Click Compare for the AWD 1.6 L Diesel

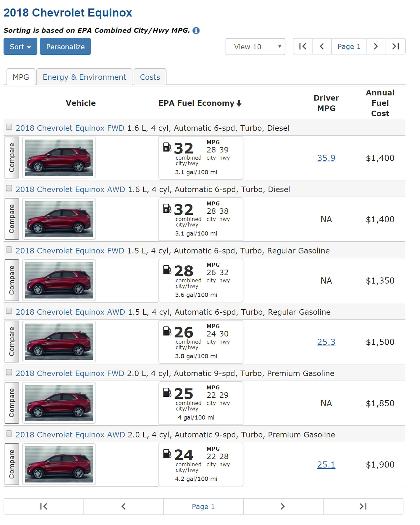pos(12,219)
